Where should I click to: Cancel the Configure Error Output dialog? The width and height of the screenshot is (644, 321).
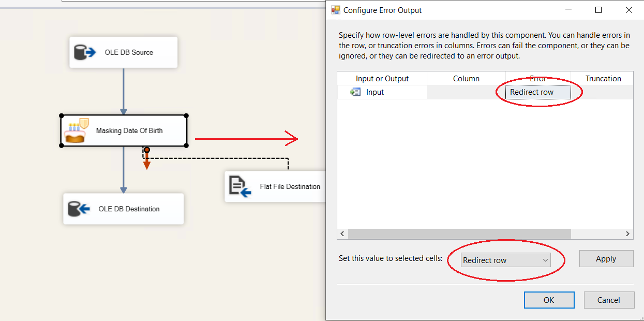pos(609,300)
